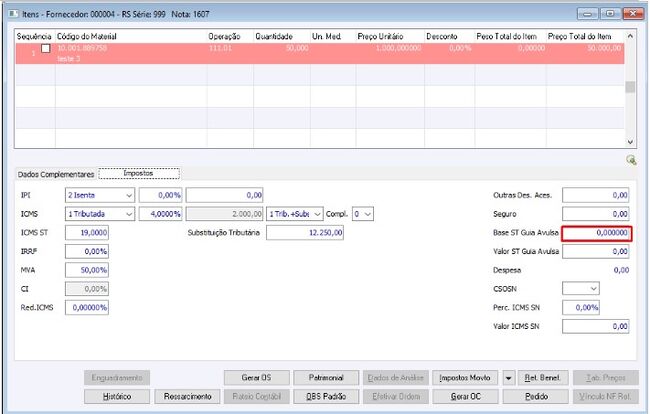Click the Desconto column header
Image resolution: width=650 pixels, height=414 pixels.
(449, 36)
